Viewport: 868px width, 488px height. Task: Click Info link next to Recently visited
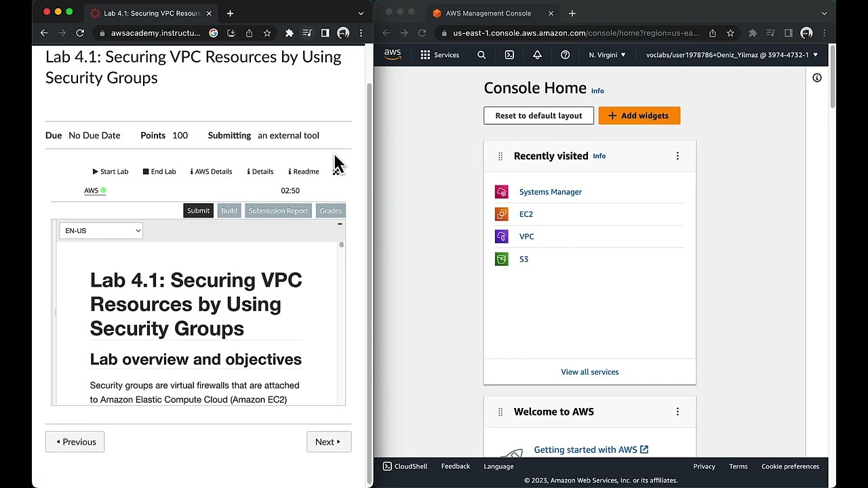599,156
